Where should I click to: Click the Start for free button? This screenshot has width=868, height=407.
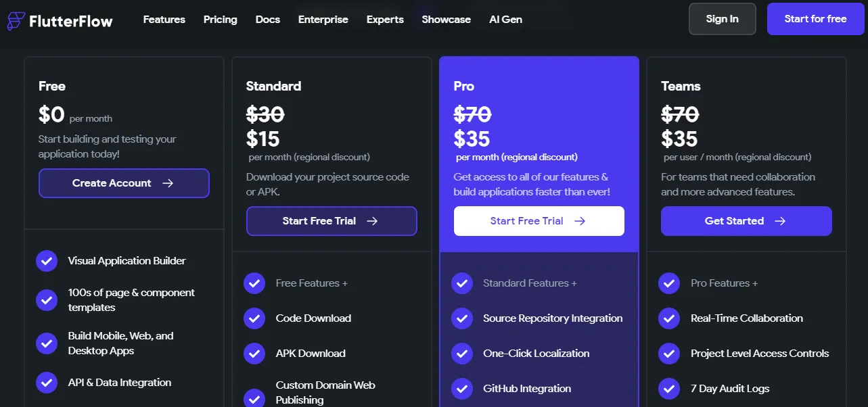pos(815,19)
